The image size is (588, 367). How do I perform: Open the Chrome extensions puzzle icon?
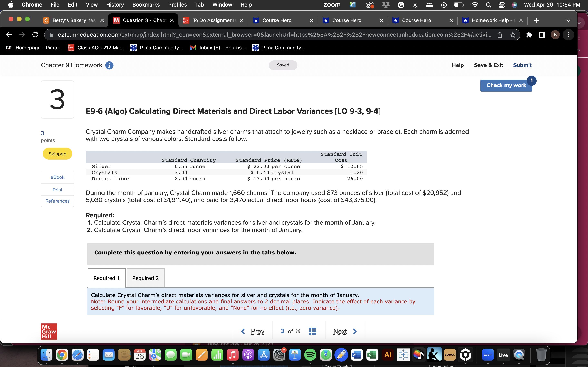point(529,35)
